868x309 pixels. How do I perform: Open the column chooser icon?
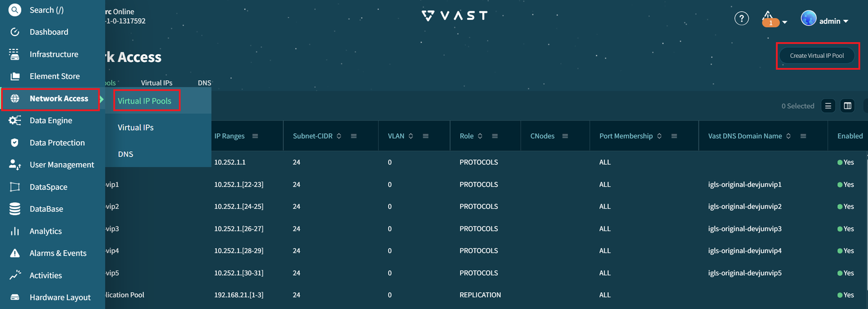pyautogui.click(x=848, y=106)
